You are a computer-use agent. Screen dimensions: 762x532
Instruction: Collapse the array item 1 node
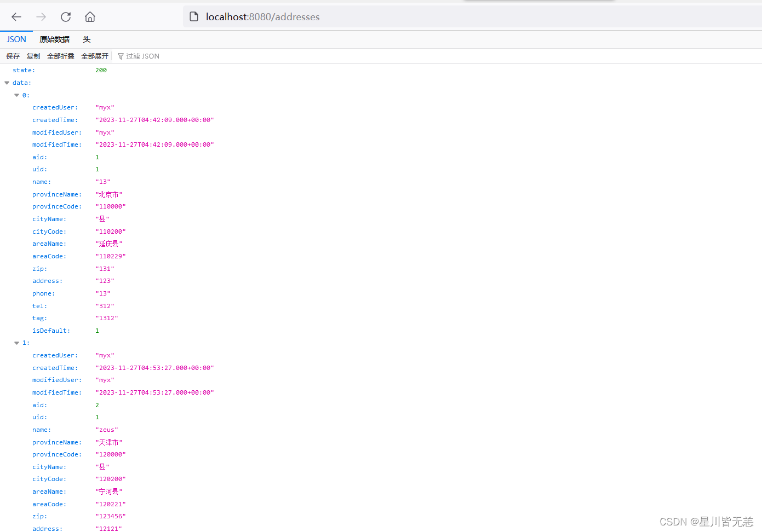16,343
